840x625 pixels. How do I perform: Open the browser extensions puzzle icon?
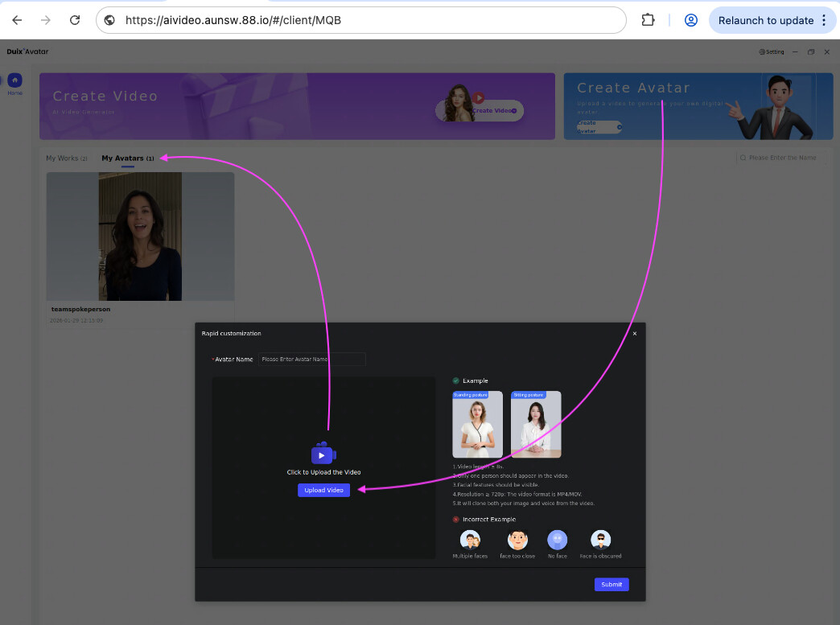(x=647, y=20)
